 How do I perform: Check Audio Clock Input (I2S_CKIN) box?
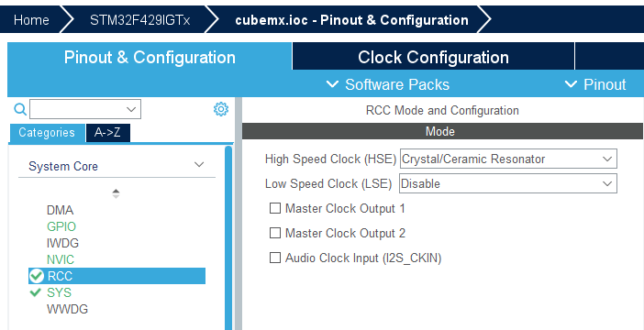275,258
